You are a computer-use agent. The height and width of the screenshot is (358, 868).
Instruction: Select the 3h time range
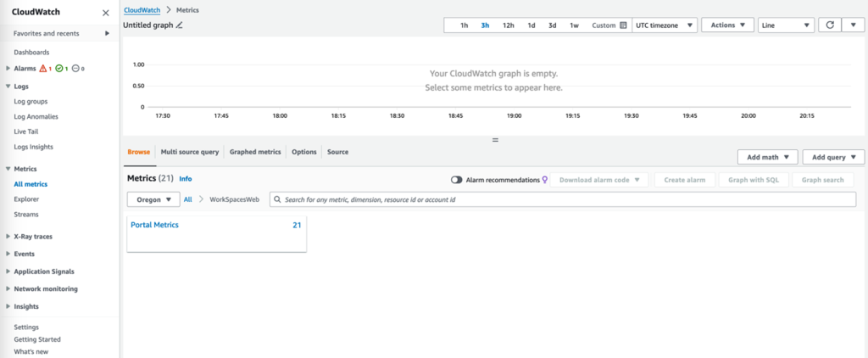point(486,25)
